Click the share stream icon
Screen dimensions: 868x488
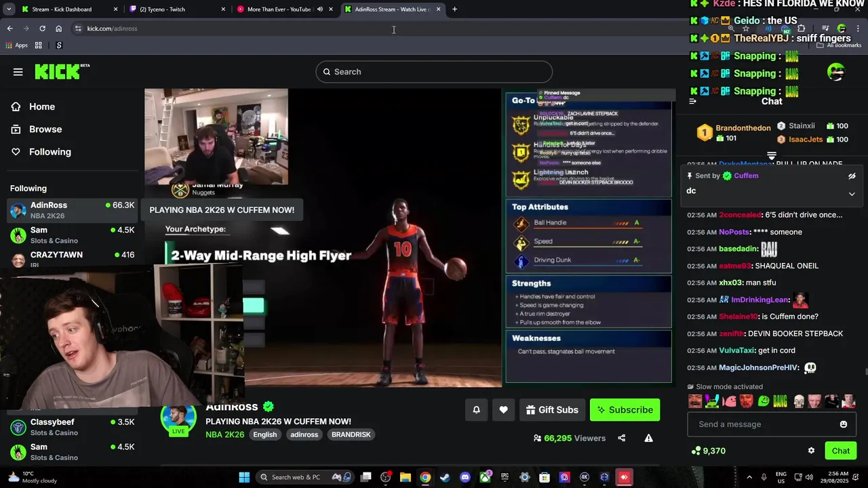(x=621, y=438)
